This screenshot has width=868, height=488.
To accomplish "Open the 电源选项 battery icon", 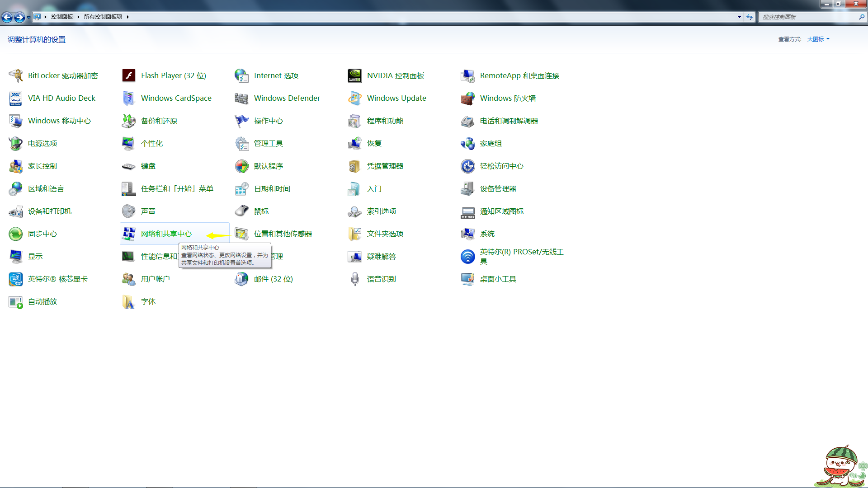I will coord(16,143).
